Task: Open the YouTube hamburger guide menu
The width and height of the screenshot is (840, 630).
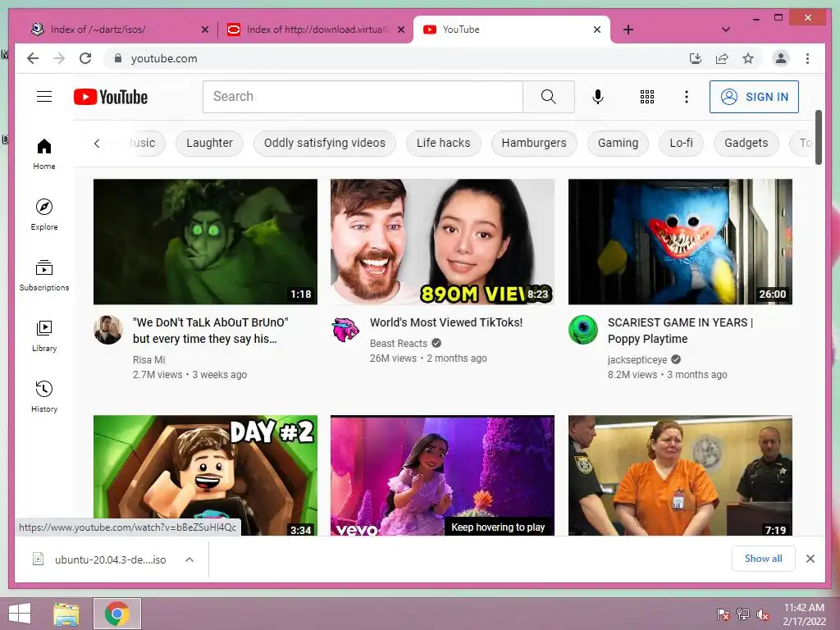Action: [x=44, y=97]
